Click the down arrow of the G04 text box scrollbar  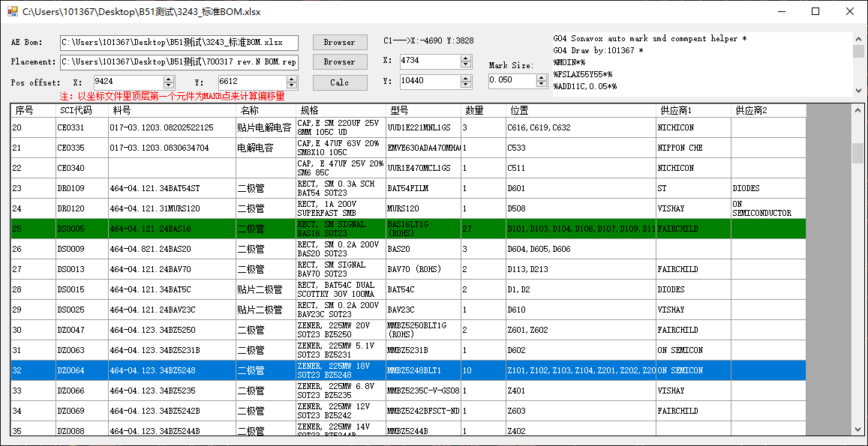[x=858, y=90]
